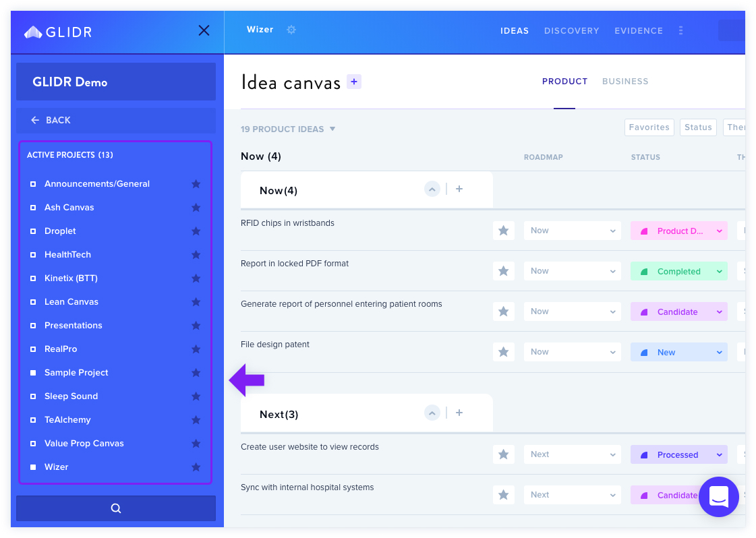Star the Wizer project in sidebar
This screenshot has height=538, width=756.
pos(196,467)
